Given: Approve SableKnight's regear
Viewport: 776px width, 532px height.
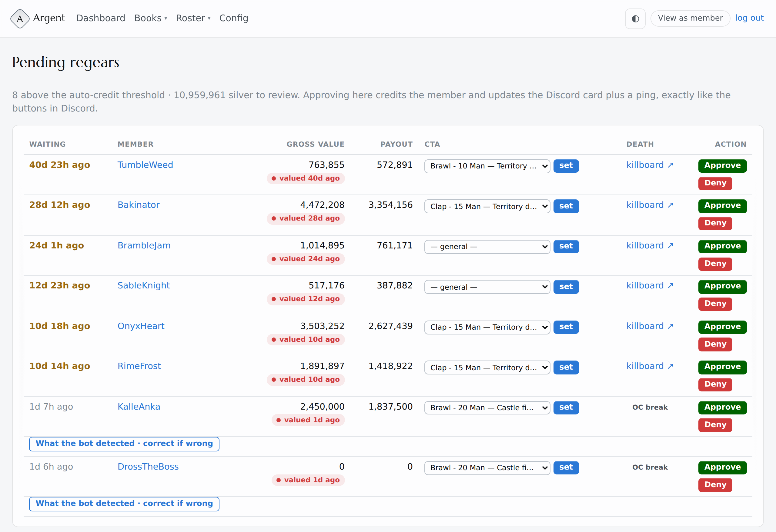Looking at the screenshot, I should (x=723, y=287).
